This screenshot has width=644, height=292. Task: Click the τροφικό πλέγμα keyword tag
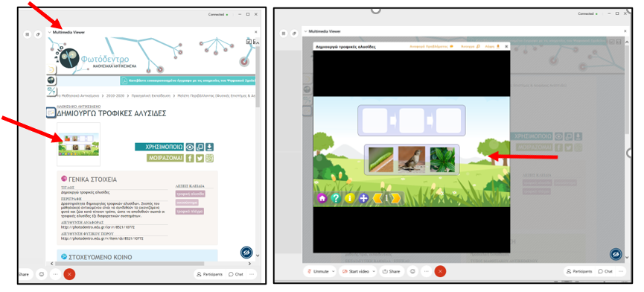pyautogui.click(x=190, y=211)
